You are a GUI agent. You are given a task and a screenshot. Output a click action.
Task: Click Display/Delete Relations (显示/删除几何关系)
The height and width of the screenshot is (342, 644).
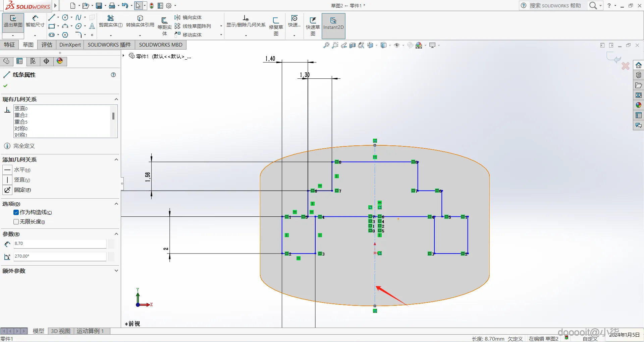(246, 21)
